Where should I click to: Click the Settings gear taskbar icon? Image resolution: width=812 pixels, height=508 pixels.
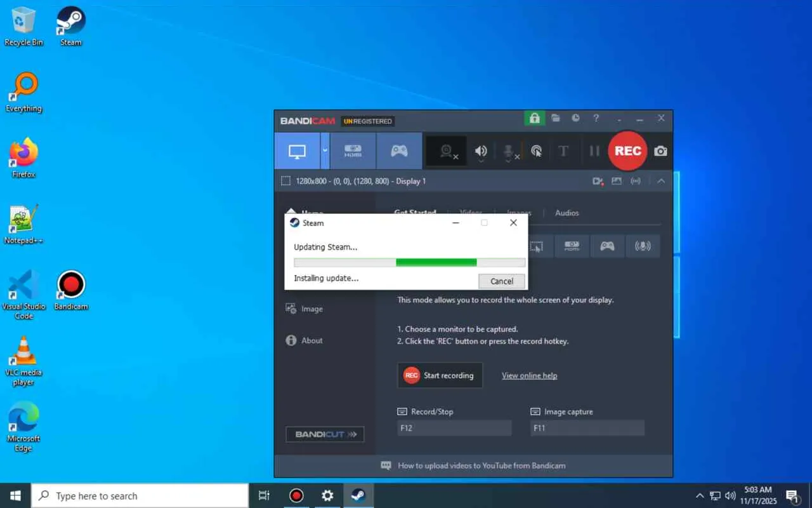[x=327, y=496]
